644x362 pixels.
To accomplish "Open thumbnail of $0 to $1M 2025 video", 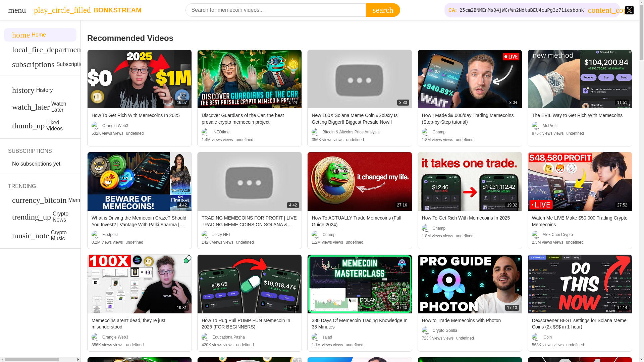I will (x=140, y=79).
